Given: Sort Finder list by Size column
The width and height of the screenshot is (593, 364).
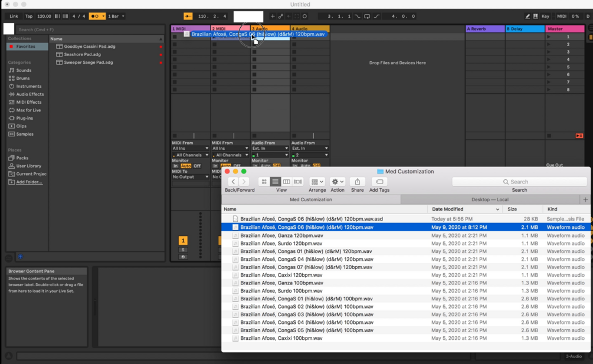Looking at the screenshot, I should tap(523, 209).
